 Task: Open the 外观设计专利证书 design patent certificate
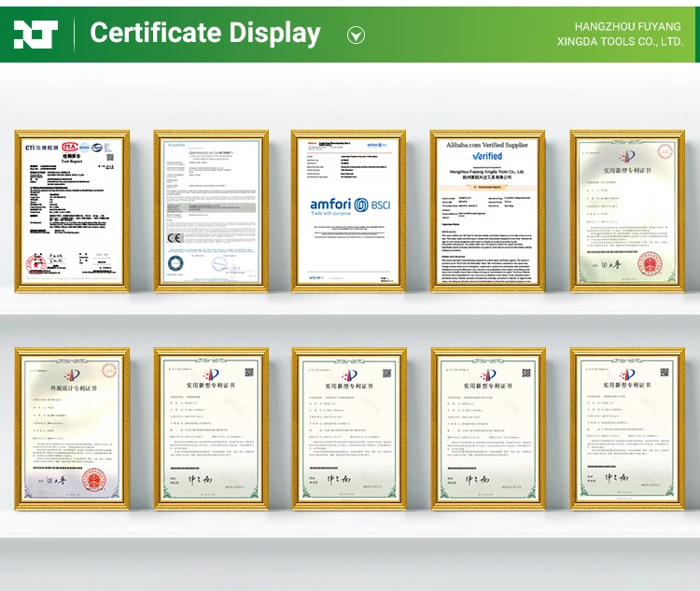[x=73, y=429]
